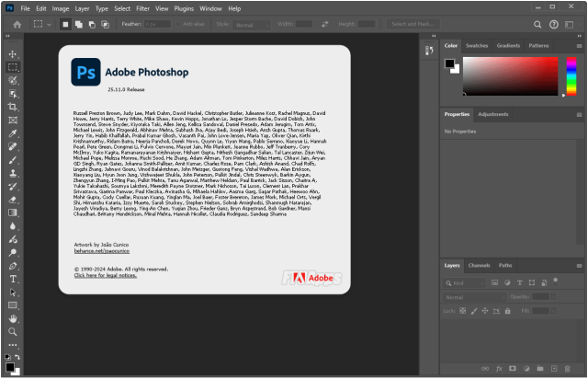Select the Intersect with selection mode

pos(106,25)
